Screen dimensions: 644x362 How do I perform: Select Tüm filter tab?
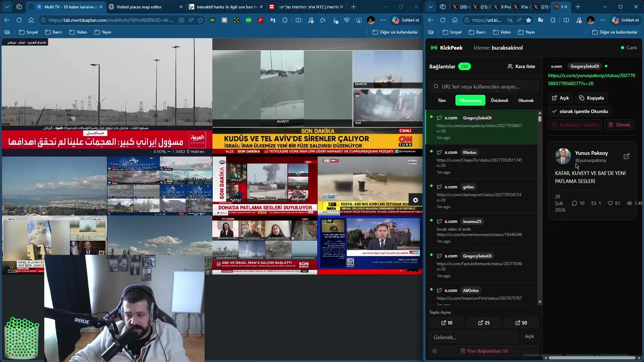442,101
